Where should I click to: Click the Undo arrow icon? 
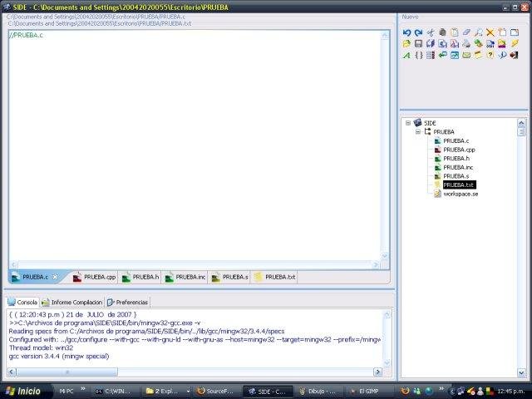[x=406, y=32]
